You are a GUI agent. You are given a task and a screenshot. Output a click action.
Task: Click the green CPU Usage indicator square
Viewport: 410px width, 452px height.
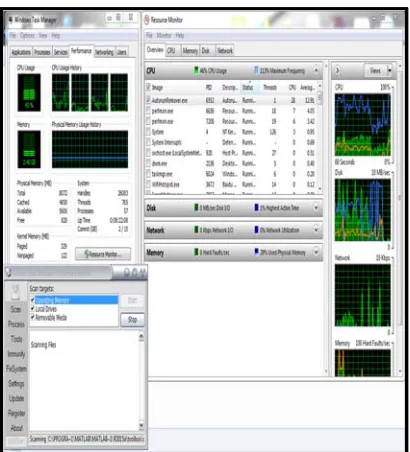[x=196, y=71]
